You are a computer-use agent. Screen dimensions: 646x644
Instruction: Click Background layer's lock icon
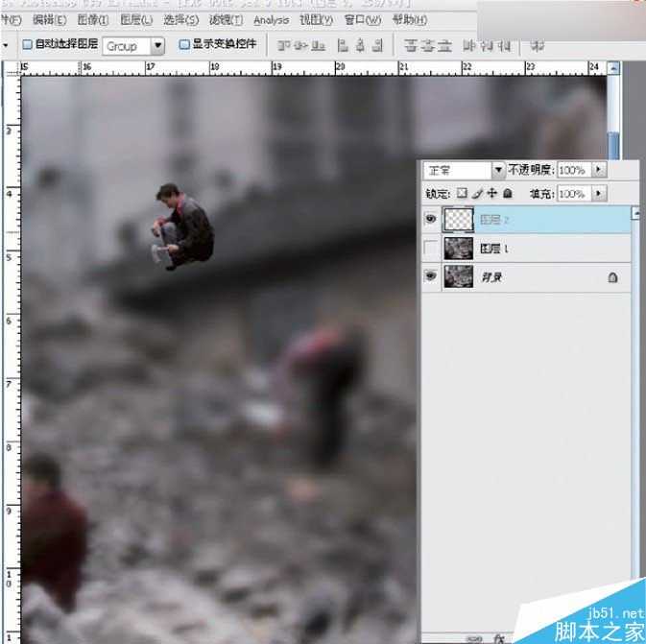point(612,277)
